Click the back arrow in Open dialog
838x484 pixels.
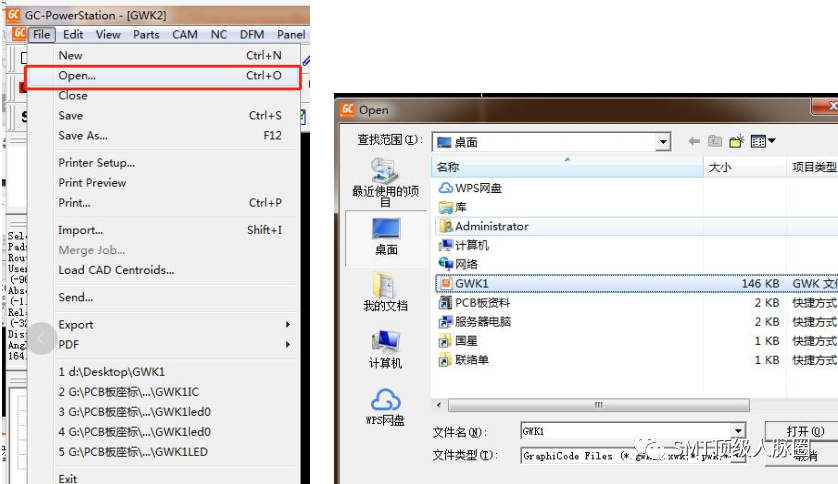coord(694,141)
